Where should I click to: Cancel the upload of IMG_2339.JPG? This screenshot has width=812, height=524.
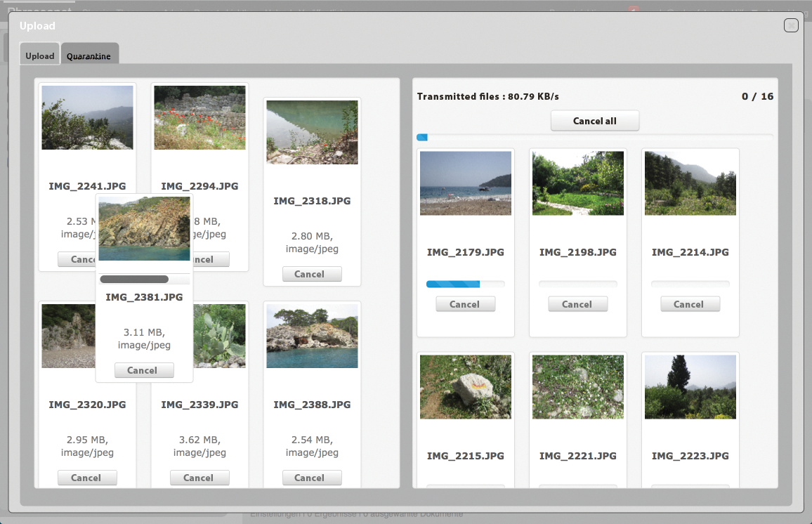tap(199, 478)
